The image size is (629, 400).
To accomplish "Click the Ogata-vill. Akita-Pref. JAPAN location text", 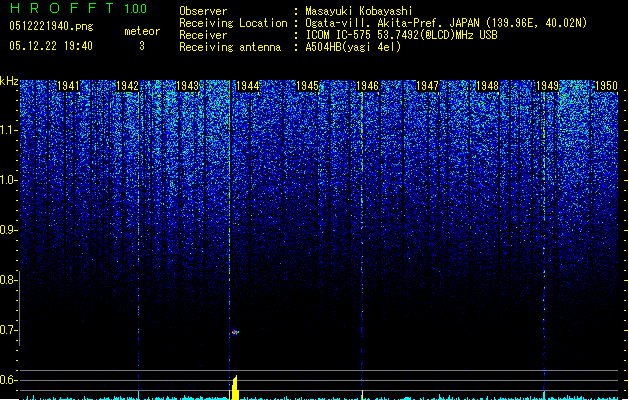I will point(446,23).
